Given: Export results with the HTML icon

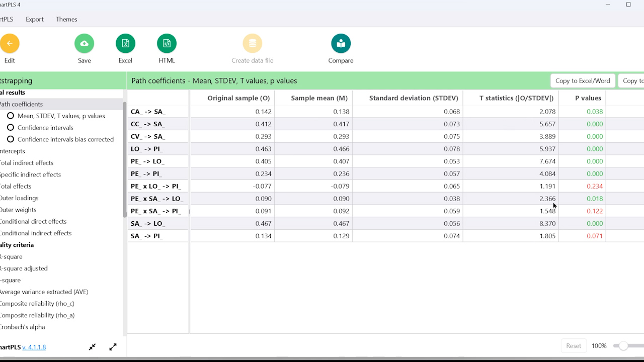Looking at the screenshot, I should click(x=167, y=44).
